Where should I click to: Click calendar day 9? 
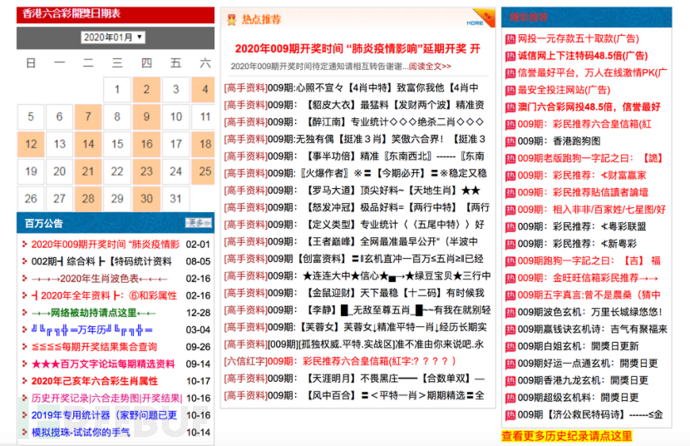(147, 117)
